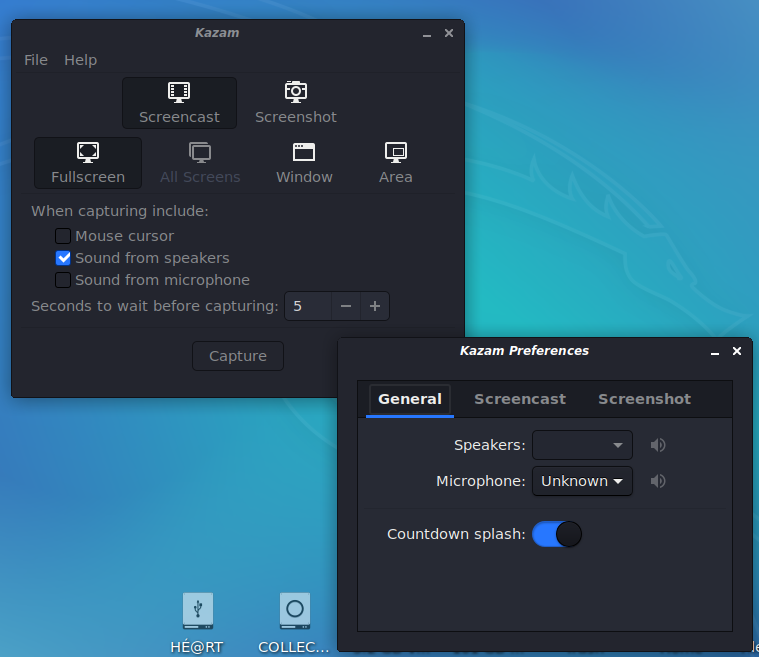
Task: Choose All Screens capture mode
Action: click(x=200, y=163)
